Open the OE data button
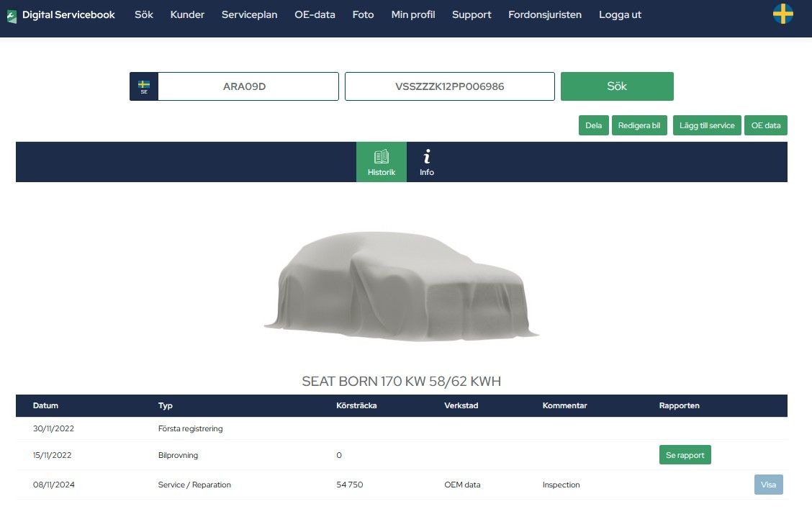 pos(765,125)
